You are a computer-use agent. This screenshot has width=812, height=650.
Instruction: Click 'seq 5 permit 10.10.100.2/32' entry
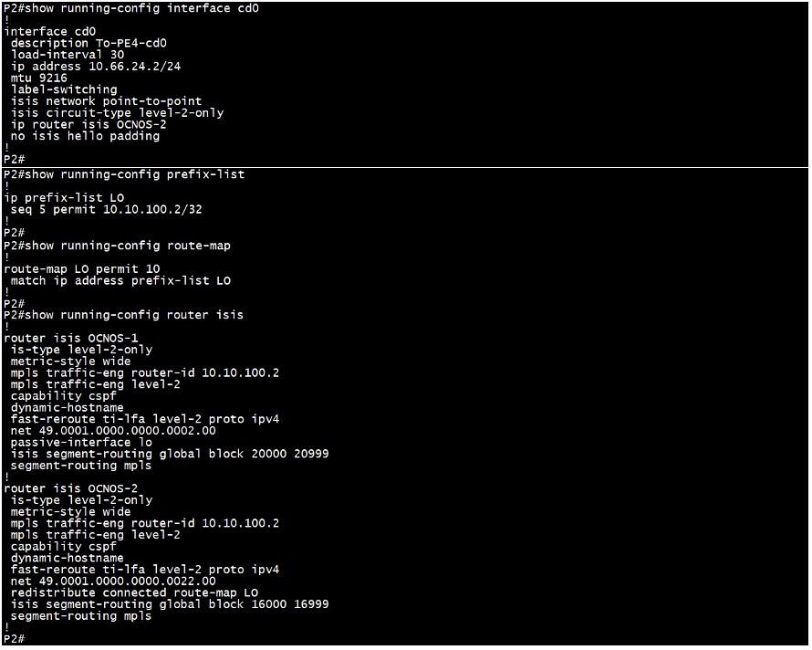(106, 209)
